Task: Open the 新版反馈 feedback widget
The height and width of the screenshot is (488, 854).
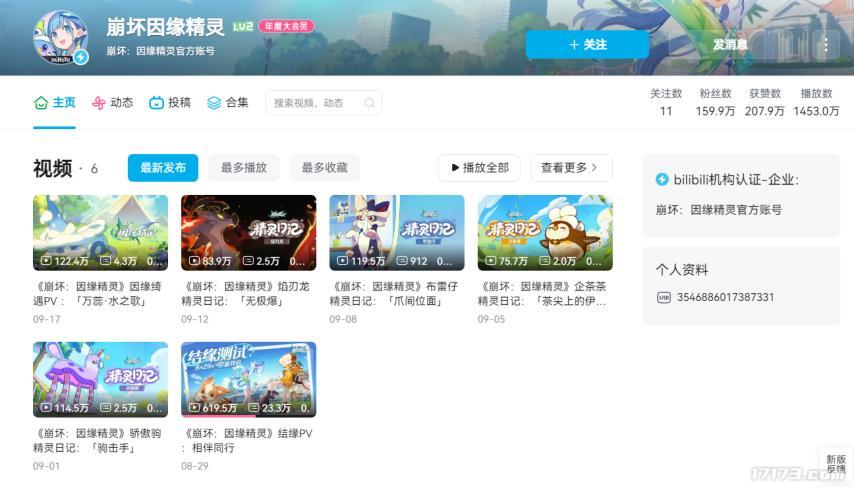Action: (836, 464)
